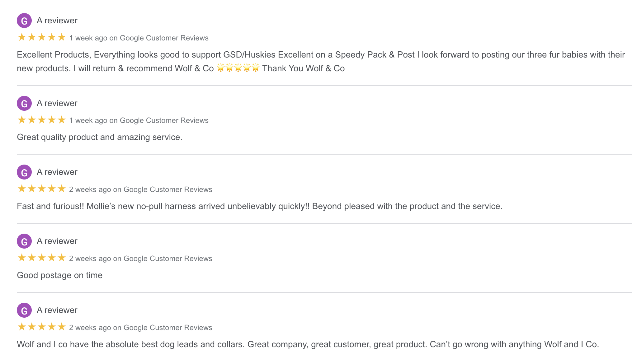Click the 'Good postage on time' review text
The image size is (632, 364).
(x=60, y=275)
